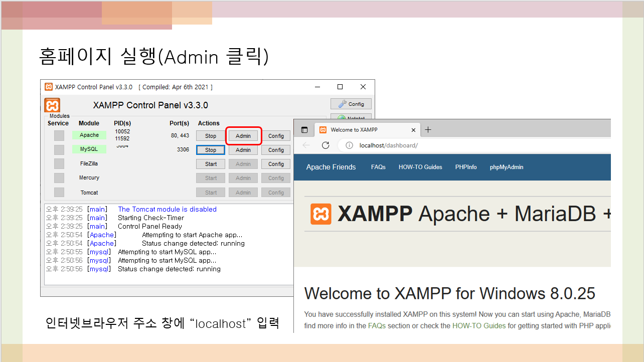Click the XAMPP logo in the control panel header
Image resolution: width=644 pixels, height=362 pixels.
[x=52, y=105]
